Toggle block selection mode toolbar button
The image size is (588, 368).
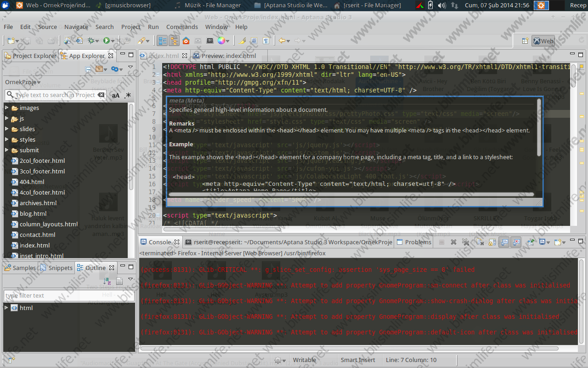point(254,40)
